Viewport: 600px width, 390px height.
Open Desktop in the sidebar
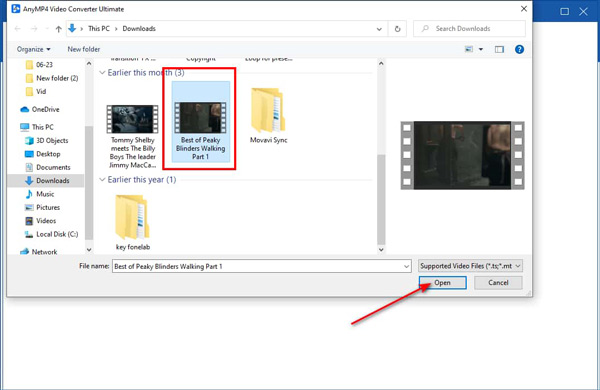[x=42, y=154]
